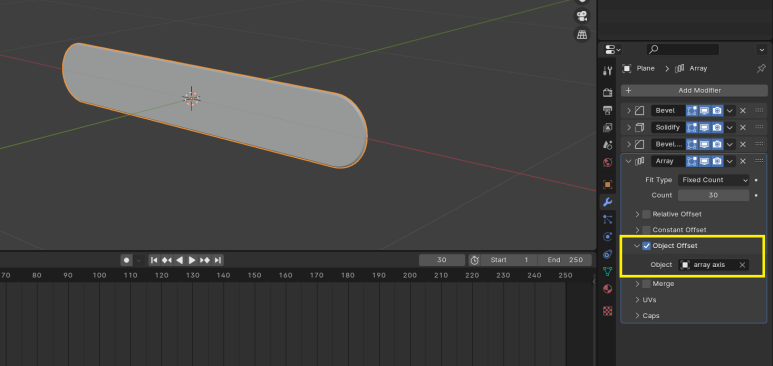Expand the Caps subpanel
The width and height of the screenshot is (773, 366).
click(637, 316)
